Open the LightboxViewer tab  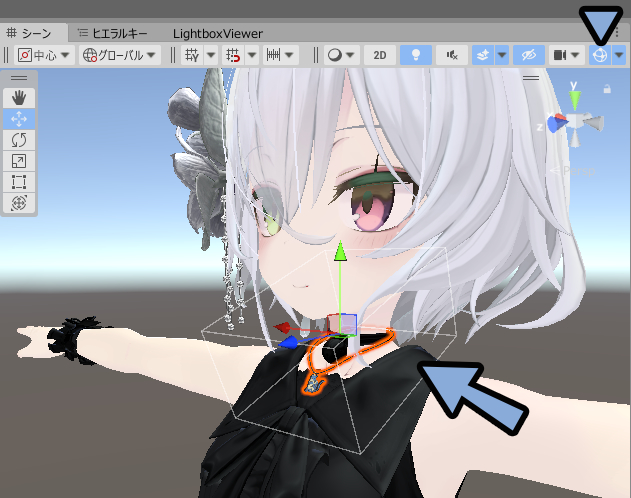click(x=218, y=33)
